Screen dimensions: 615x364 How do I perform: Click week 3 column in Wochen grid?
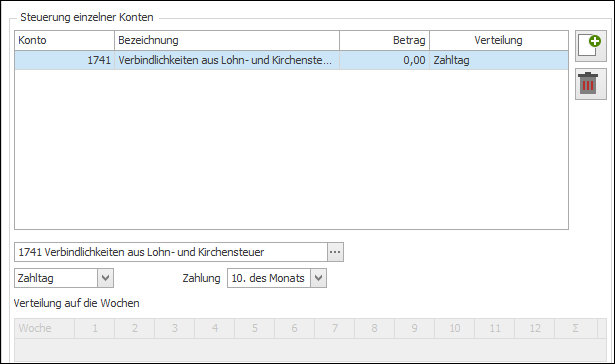pyautogui.click(x=175, y=328)
